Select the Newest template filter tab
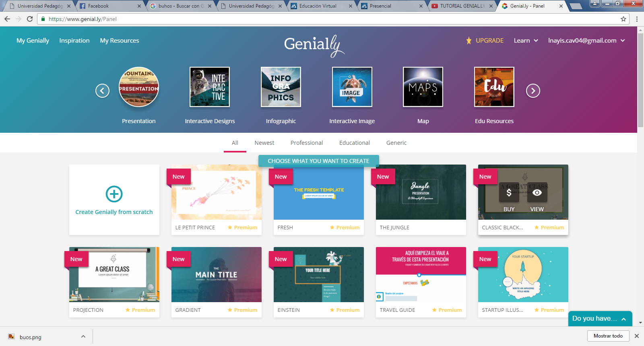 tap(264, 143)
